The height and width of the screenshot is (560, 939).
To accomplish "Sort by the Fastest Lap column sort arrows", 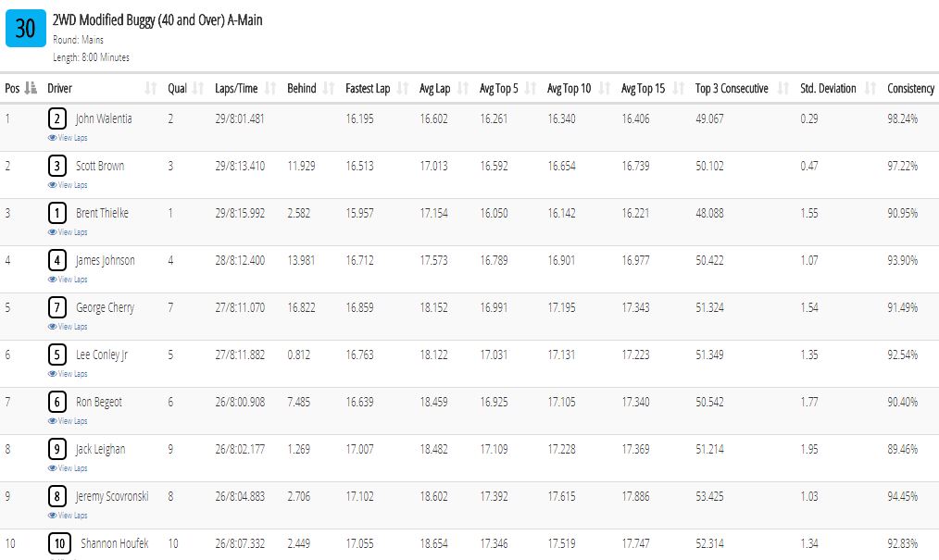I will (403, 89).
